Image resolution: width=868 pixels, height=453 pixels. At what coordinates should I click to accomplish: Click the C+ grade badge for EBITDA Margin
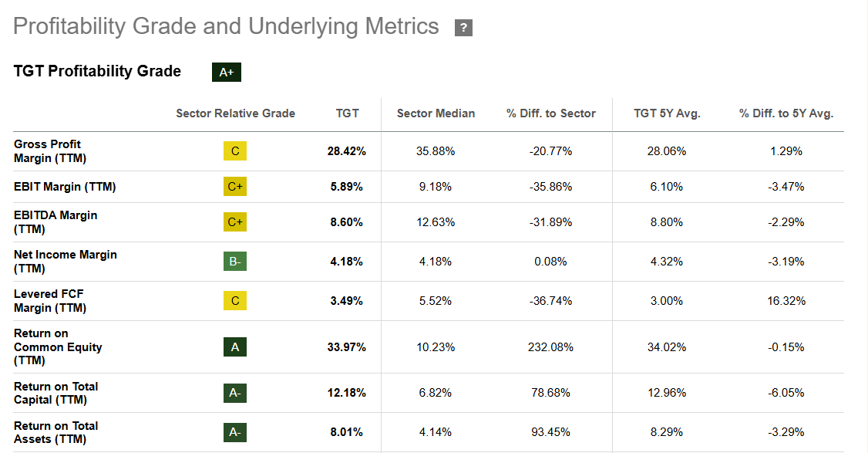[235, 222]
